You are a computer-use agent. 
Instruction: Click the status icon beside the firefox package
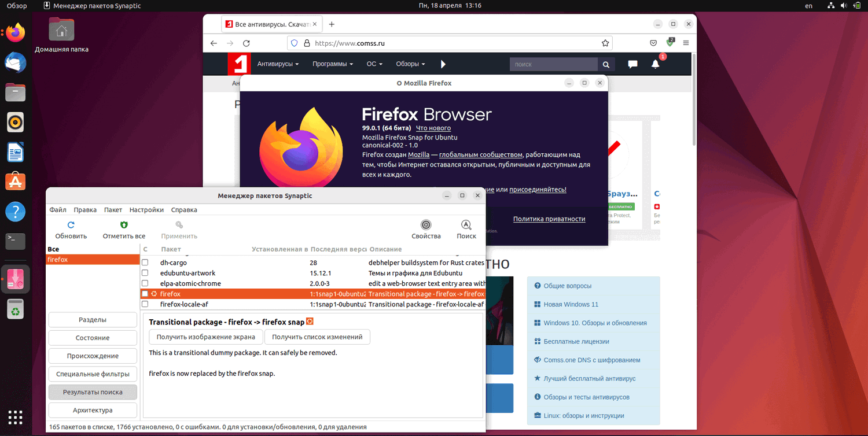(x=154, y=294)
